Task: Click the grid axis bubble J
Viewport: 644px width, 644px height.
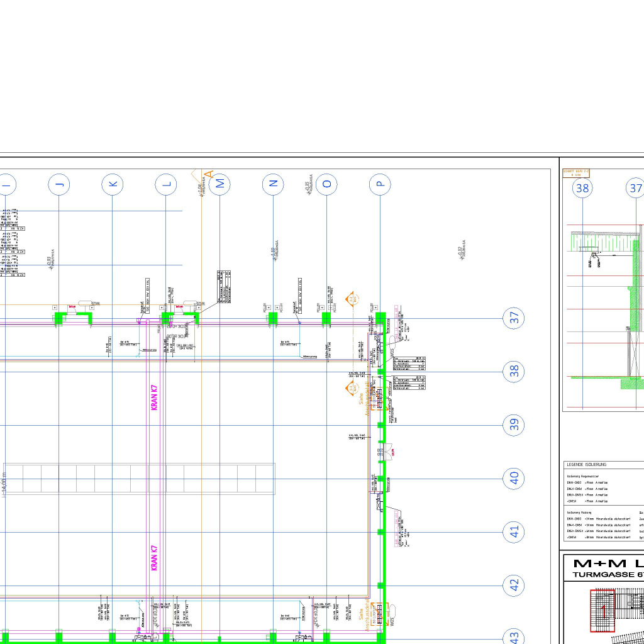Action: (x=59, y=184)
